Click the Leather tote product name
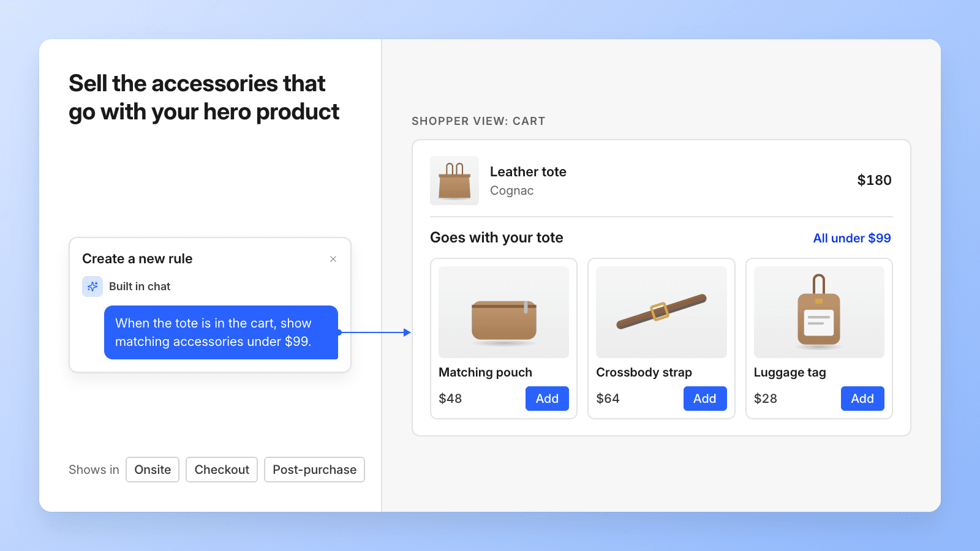 [528, 172]
